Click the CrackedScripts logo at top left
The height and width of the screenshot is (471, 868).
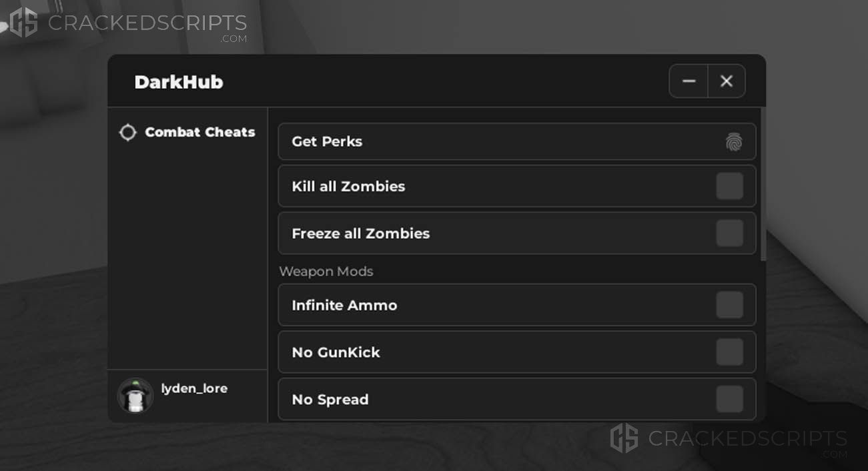(x=128, y=23)
